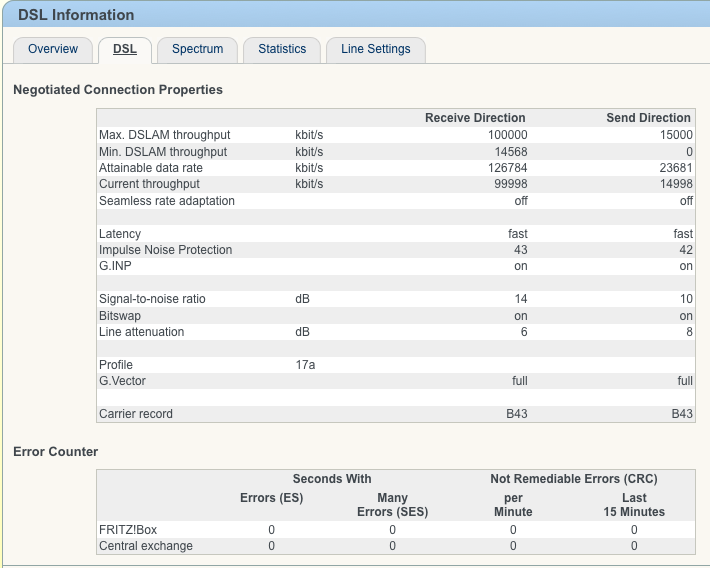Click the Profile value 17a
The height and width of the screenshot is (568, 710).
tap(305, 365)
